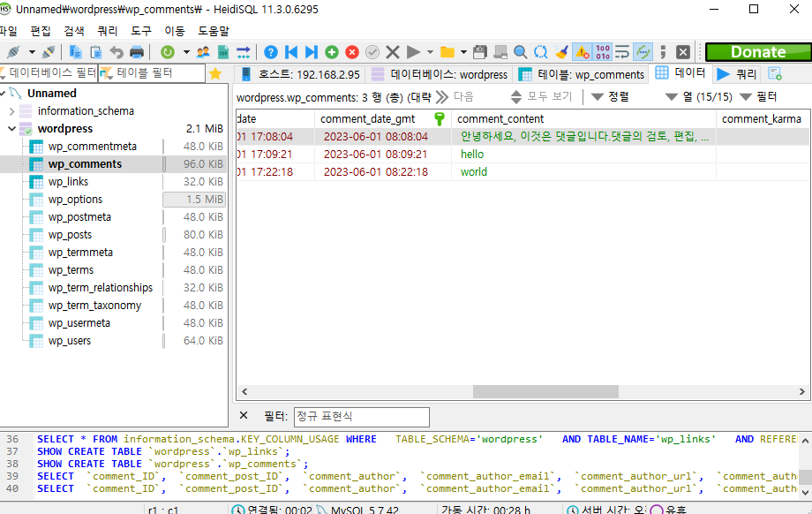This screenshot has height=514, width=812.
Task: Click the Export CSV file icon
Action: [223, 52]
